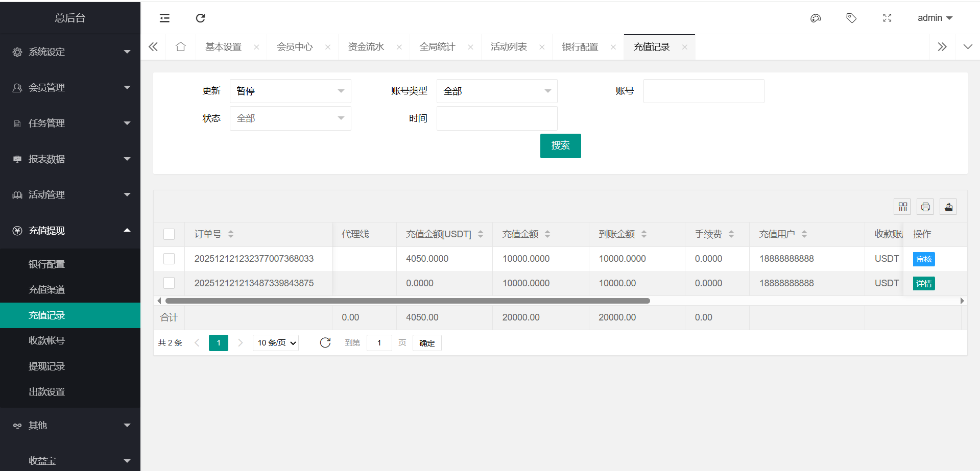Open the 更新 dropdown showing 暂停
980x471 pixels.
pyautogui.click(x=290, y=91)
